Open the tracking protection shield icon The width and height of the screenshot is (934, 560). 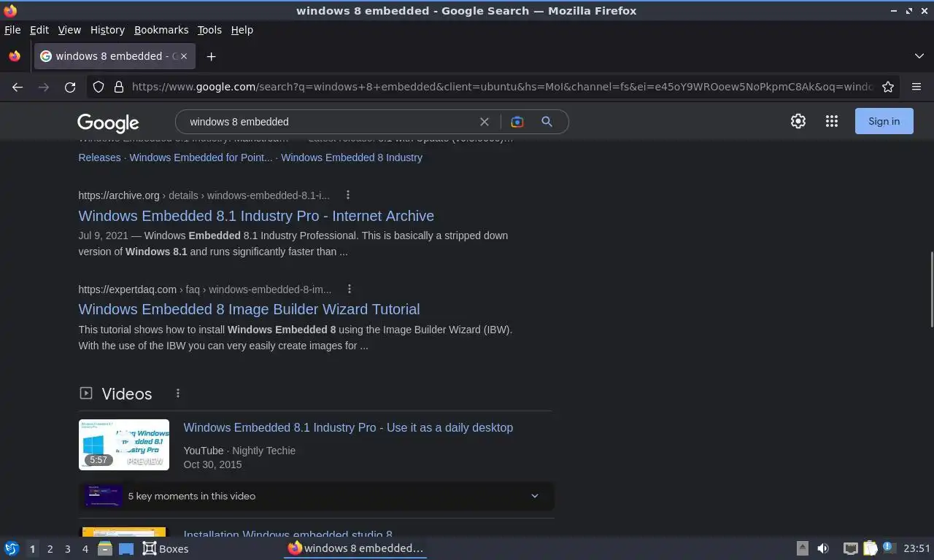click(x=99, y=87)
